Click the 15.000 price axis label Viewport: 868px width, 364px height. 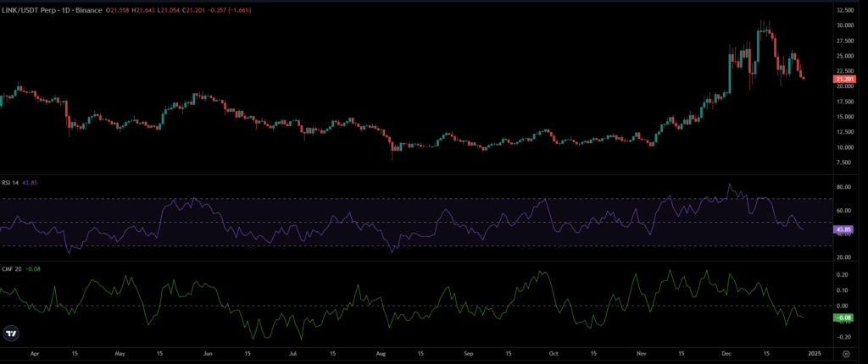click(846, 117)
